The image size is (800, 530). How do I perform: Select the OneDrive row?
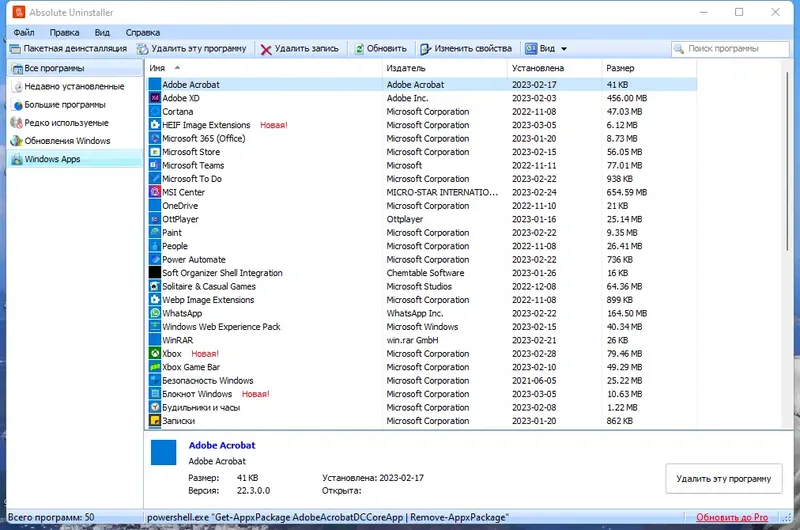click(x=422, y=206)
